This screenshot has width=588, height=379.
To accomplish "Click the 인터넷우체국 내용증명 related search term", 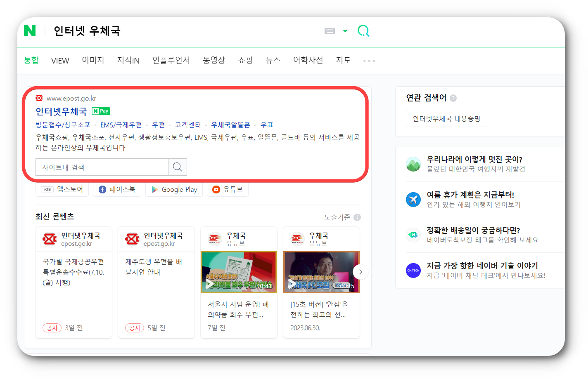I will click(x=446, y=118).
